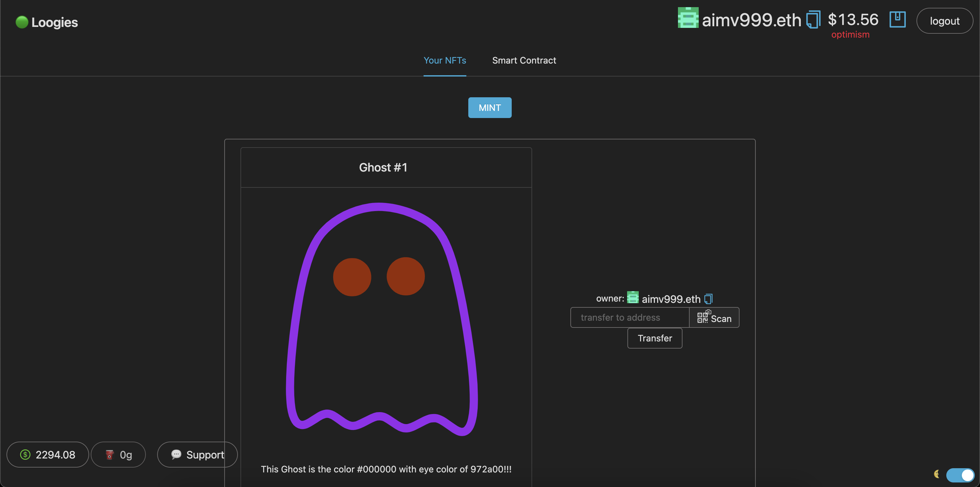Click the header aimv999.eth blockie avatar
This screenshot has height=487, width=980.
click(688, 18)
